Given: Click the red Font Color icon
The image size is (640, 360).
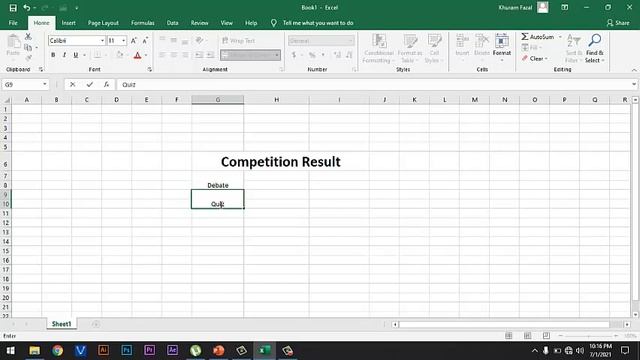Looking at the screenshot, I should pos(138,55).
